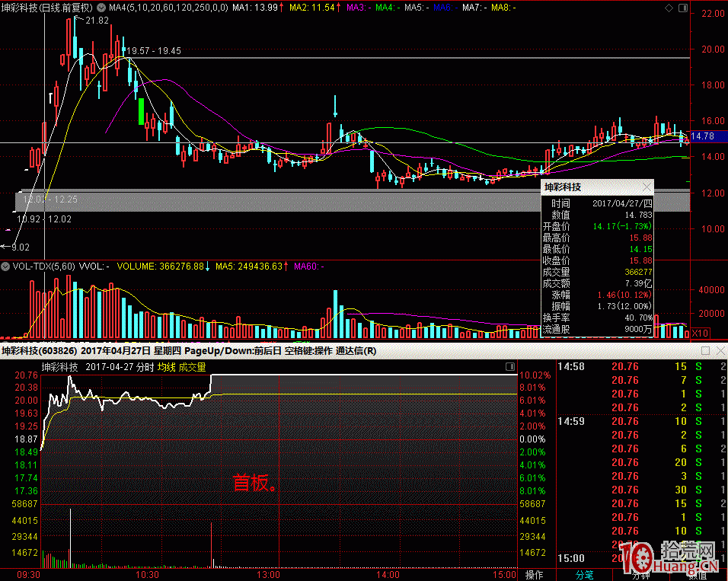
Task: Click the X10 volume scale label
Action: tap(699, 334)
